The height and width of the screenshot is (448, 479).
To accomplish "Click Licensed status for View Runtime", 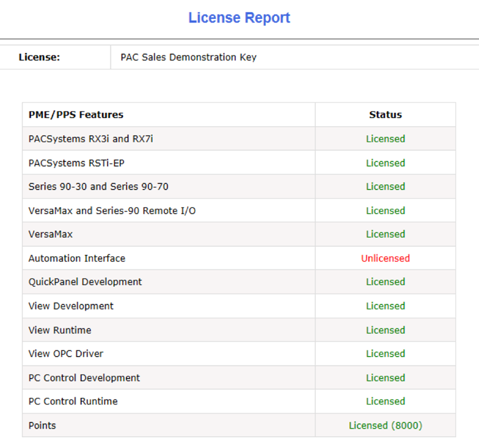I will coord(385,330).
